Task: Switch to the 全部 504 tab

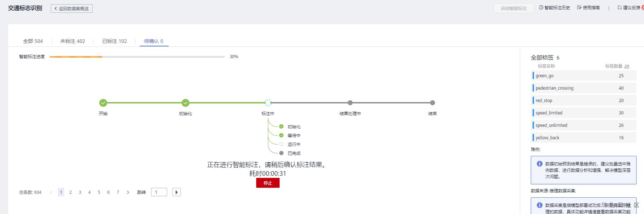Action: point(33,41)
